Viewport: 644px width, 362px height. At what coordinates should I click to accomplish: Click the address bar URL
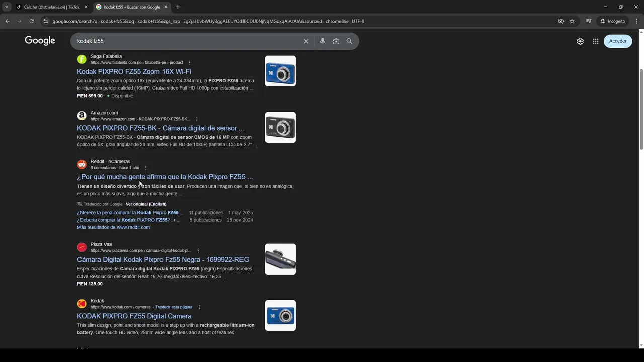pos(208,21)
